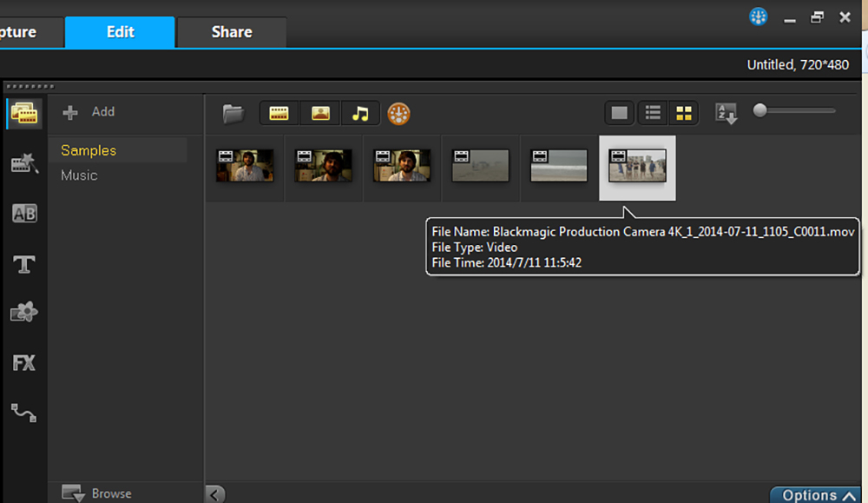The height and width of the screenshot is (503, 868).
Task: Select the second video clip thumbnail
Action: (323, 166)
